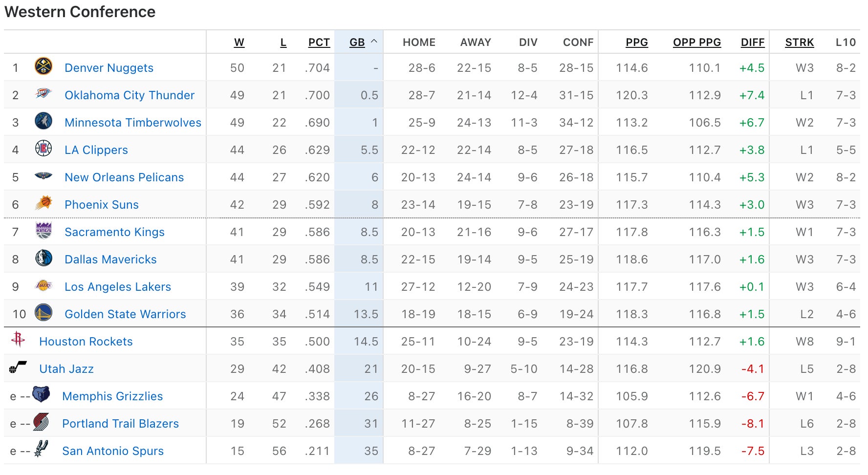
Task: Open the Los Angeles Lakers link
Action: tap(118, 287)
